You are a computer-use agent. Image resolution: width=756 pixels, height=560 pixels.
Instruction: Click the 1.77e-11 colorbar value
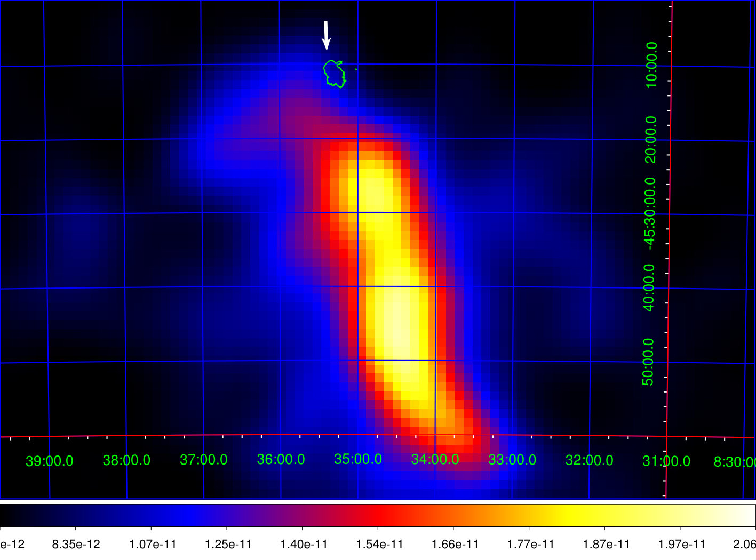(x=530, y=545)
